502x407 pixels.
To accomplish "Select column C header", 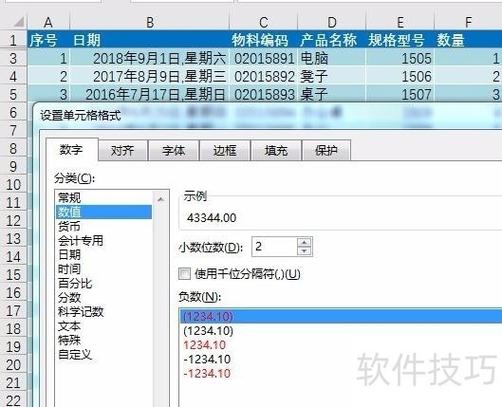I will click(264, 22).
